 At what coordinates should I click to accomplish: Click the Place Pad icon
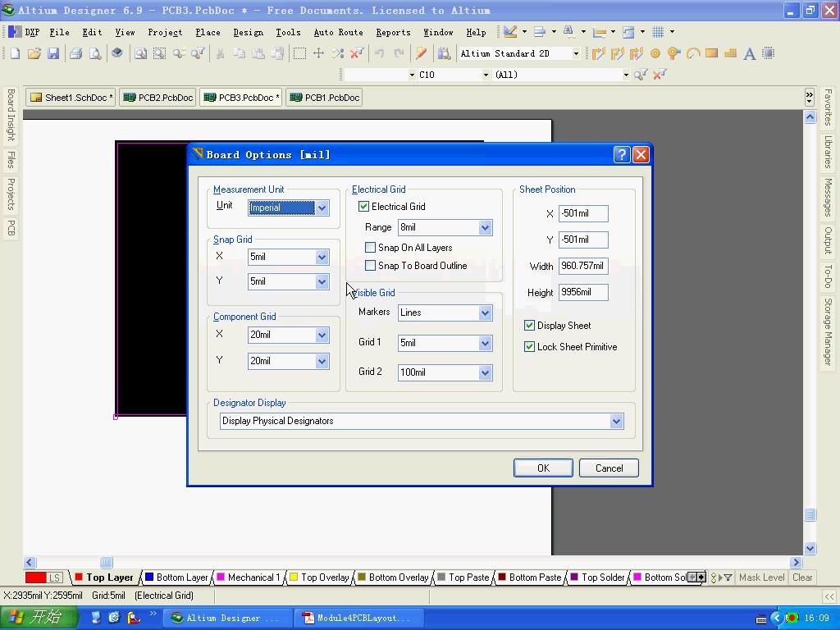(655, 53)
